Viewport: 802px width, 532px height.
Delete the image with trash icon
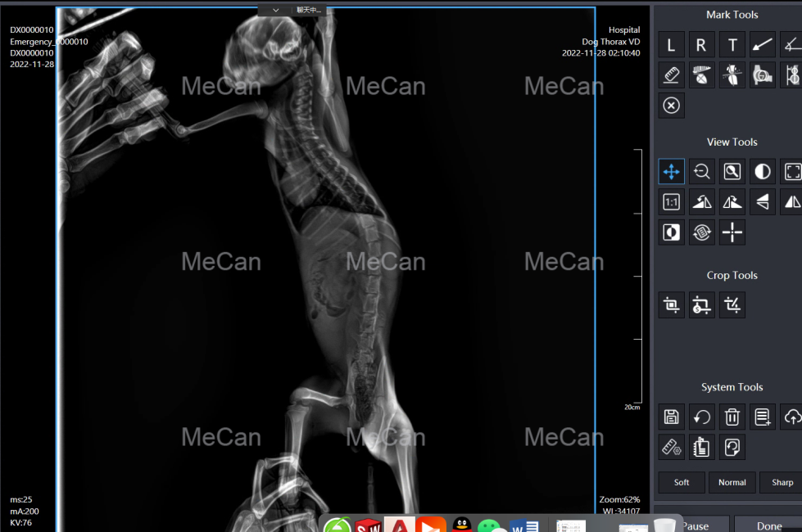tap(732, 417)
